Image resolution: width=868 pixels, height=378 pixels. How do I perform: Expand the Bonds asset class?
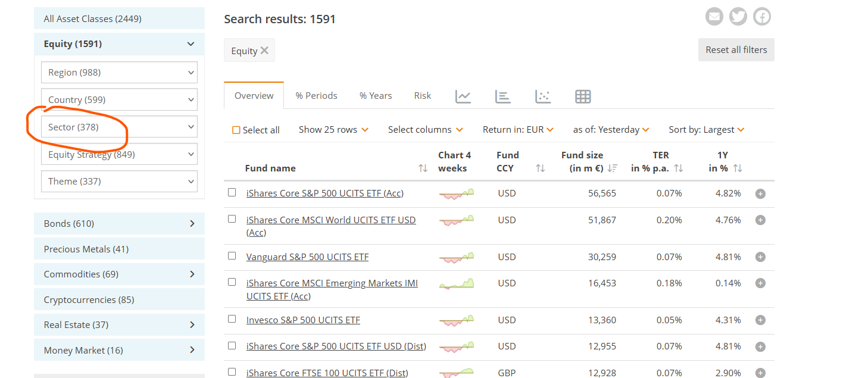coord(119,224)
